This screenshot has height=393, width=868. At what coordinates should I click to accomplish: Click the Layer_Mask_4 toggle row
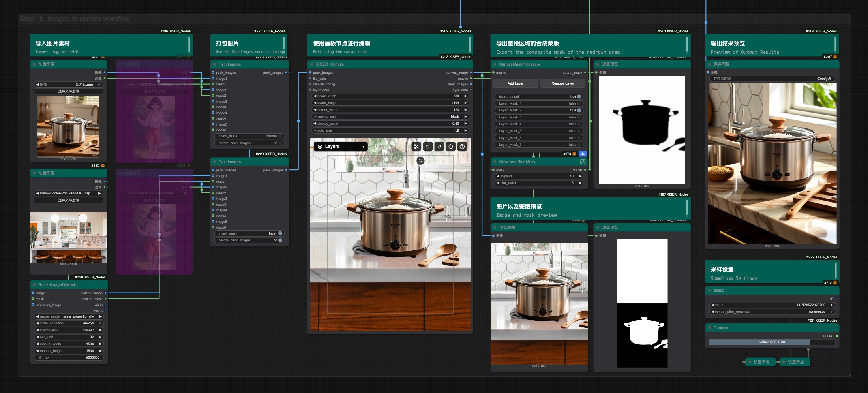tap(539, 124)
